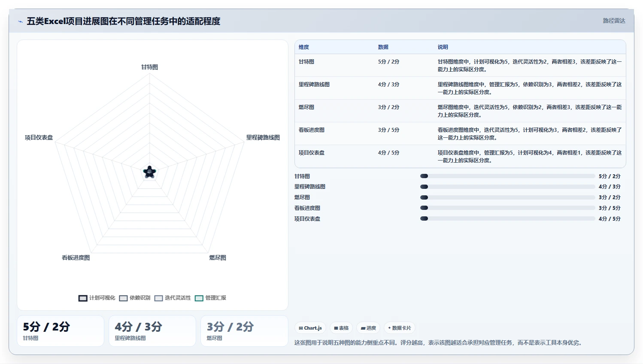Click the 说明 table column header
Screen dimensions: 643x364
(x=443, y=47)
